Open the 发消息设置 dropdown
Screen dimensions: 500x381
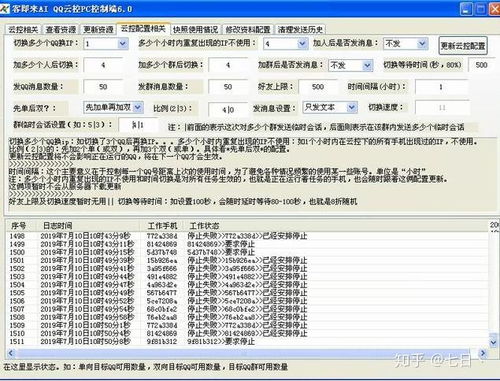[351, 107]
